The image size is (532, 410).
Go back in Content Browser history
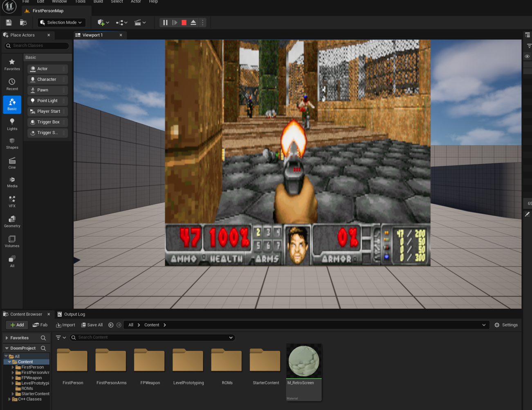tap(111, 325)
